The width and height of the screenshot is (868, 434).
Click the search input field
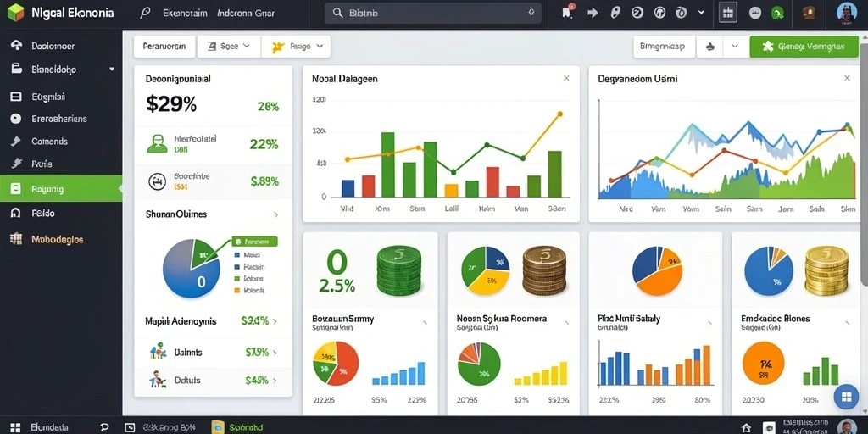(433, 13)
